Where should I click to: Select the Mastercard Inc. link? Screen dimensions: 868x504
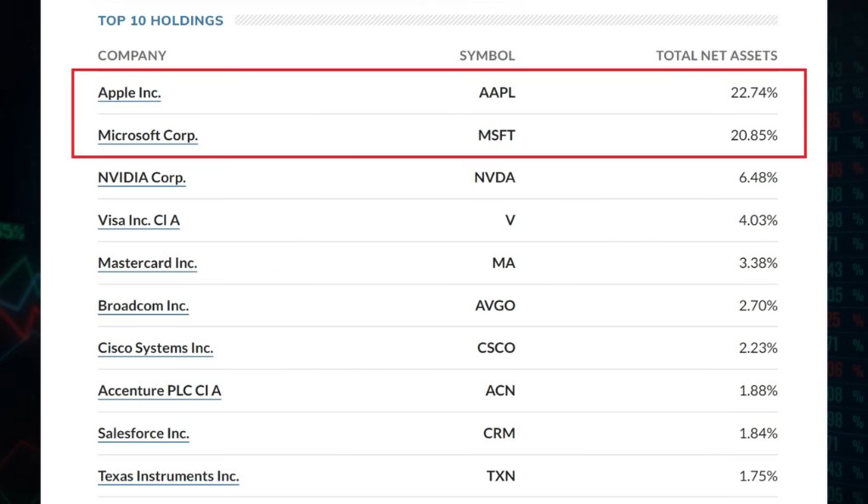pyautogui.click(x=147, y=263)
